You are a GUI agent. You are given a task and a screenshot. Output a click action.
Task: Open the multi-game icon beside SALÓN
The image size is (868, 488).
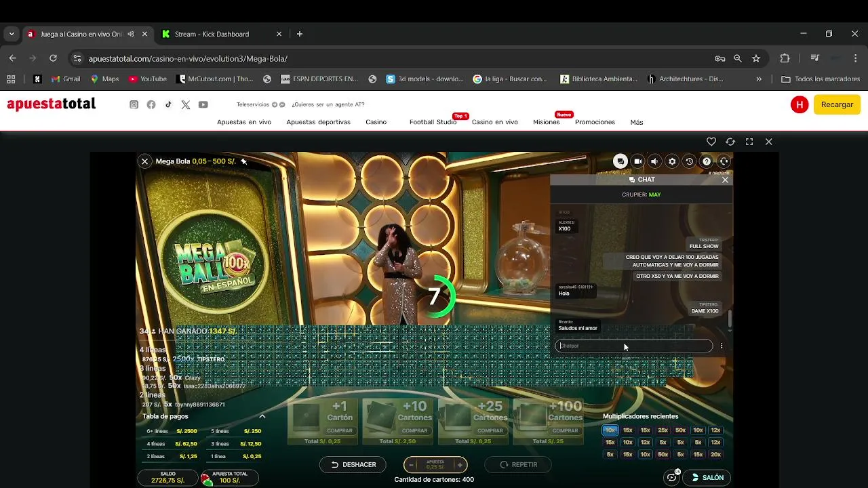pos(672,477)
